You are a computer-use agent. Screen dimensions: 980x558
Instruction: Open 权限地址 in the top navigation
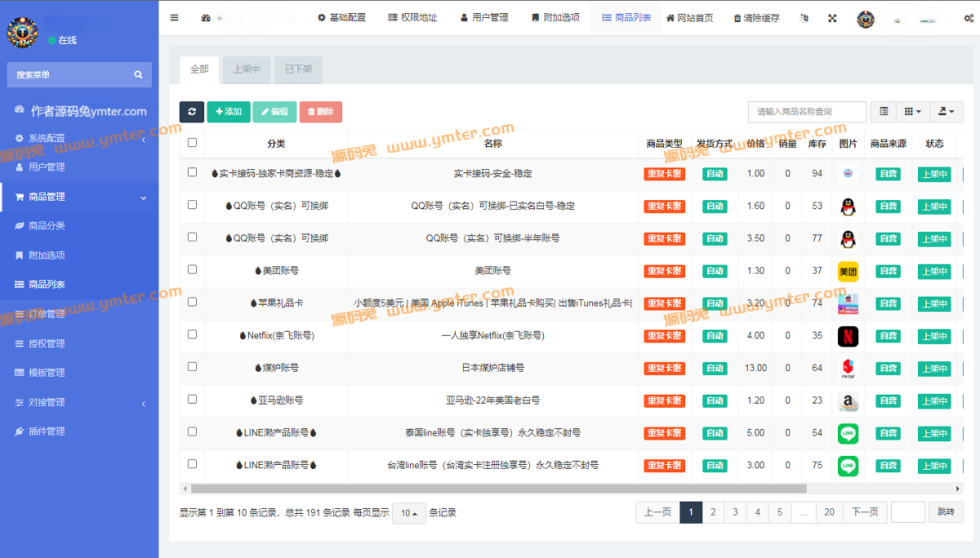click(x=412, y=18)
